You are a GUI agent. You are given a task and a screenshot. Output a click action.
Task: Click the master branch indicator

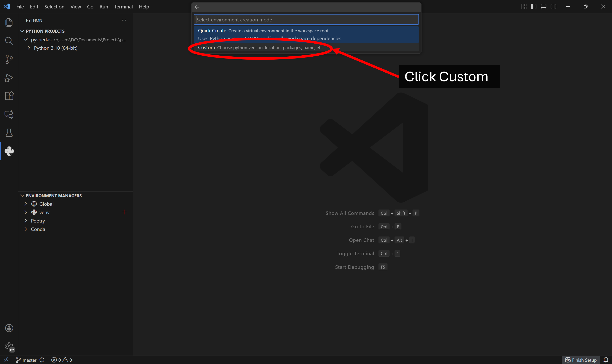coord(26,360)
